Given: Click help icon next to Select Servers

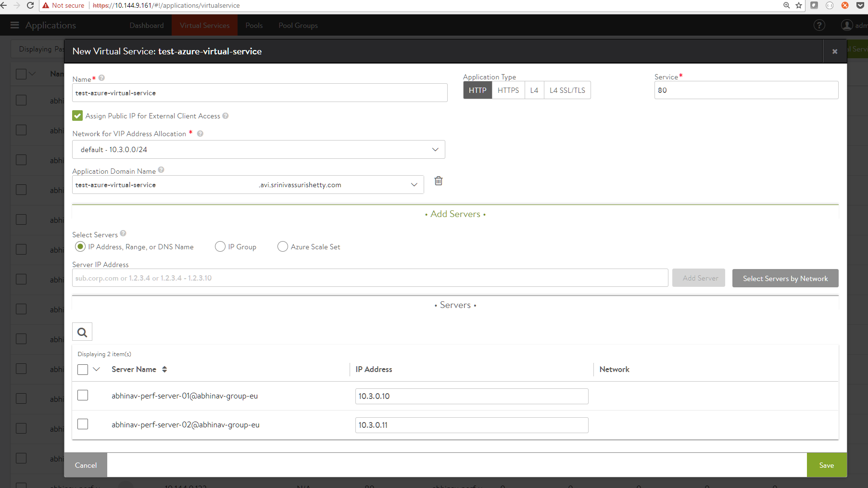Looking at the screenshot, I should click(x=123, y=233).
